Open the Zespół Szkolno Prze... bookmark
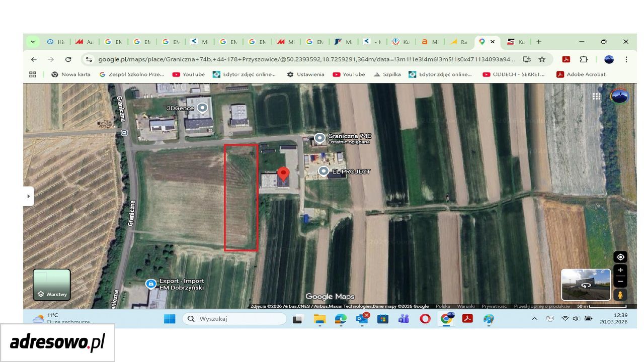644x362 pixels. tap(132, 74)
